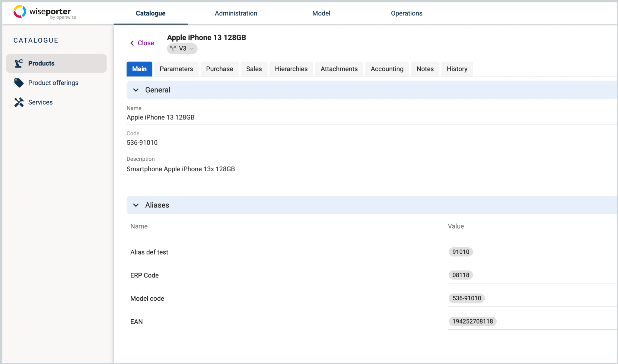Click the Code field value 536-91010
The image size is (618, 364).
[142, 143]
